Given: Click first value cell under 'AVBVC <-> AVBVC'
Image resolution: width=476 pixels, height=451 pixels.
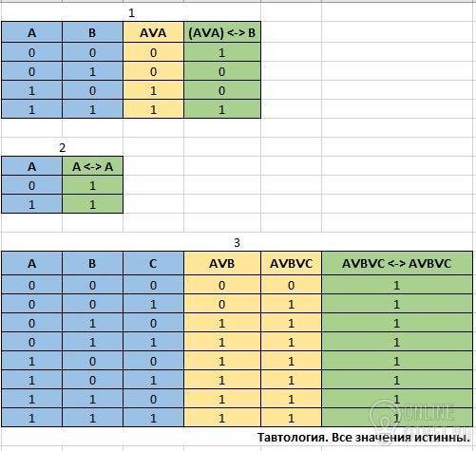Looking at the screenshot, I should click(397, 285).
